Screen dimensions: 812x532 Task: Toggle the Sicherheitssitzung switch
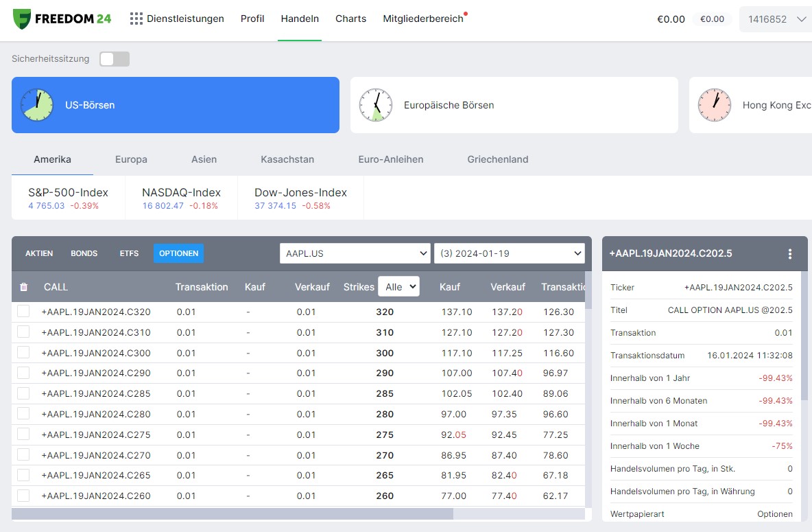tap(115, 59)
